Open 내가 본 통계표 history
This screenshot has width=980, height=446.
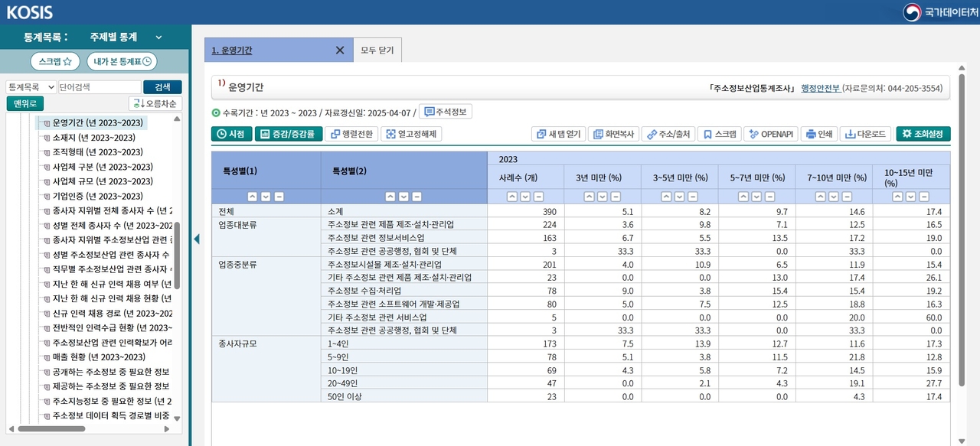122,61
